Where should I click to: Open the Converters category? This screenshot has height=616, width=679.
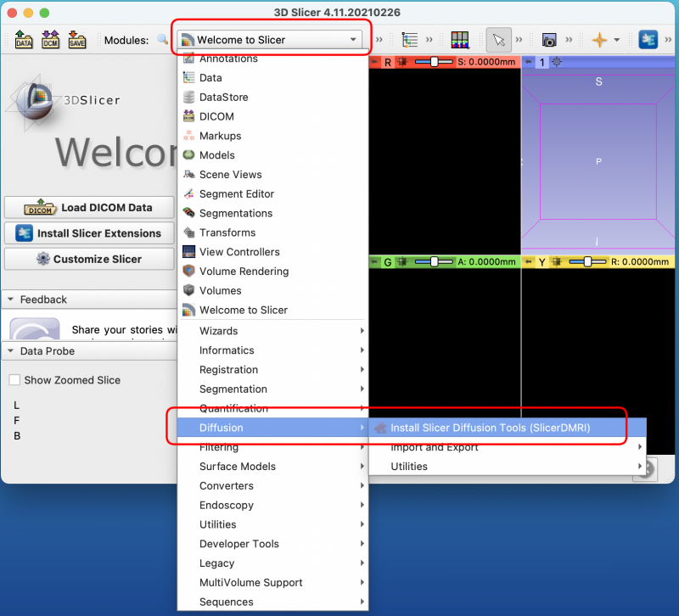[x=272, y=485]
